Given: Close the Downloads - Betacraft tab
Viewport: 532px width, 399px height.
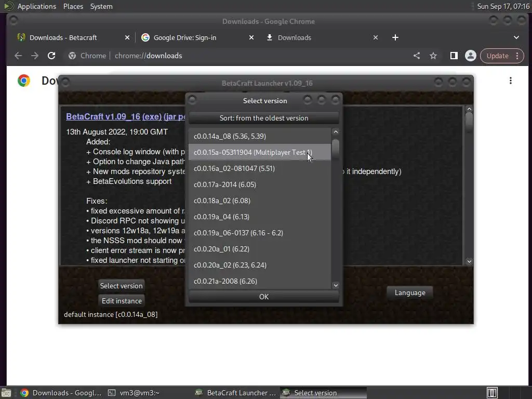Looking at the screenshot, I should (x=127, y=37).
